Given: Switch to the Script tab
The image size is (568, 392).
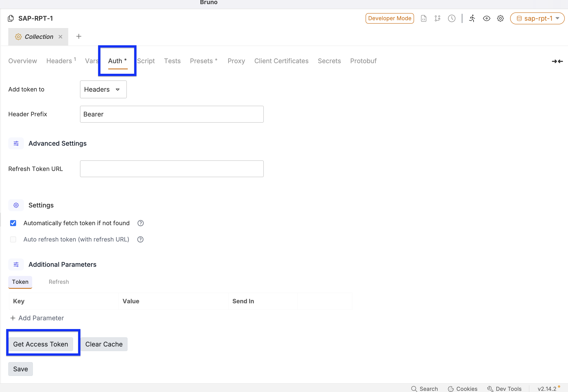Looking at the screenshot, I should click(146, 61).
